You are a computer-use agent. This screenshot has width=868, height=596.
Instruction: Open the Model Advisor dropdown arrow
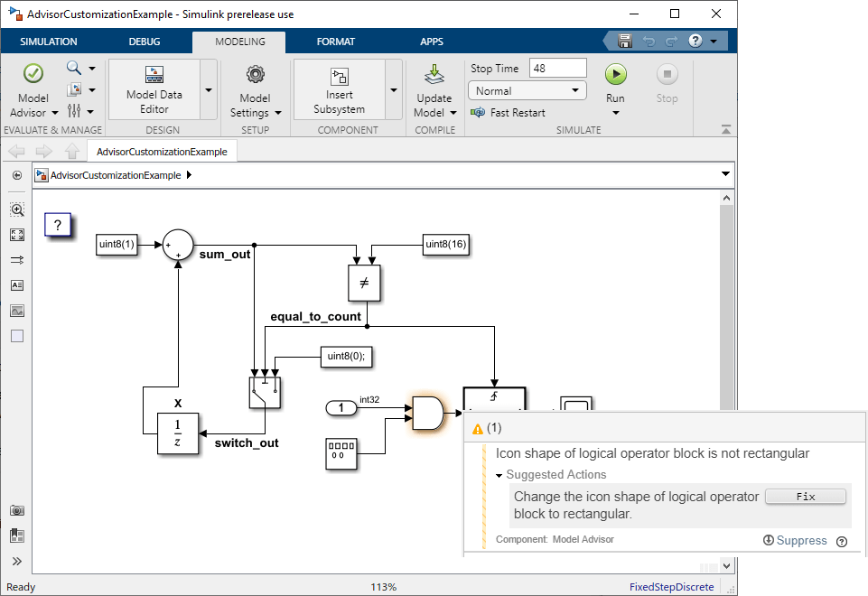point(55,113)
